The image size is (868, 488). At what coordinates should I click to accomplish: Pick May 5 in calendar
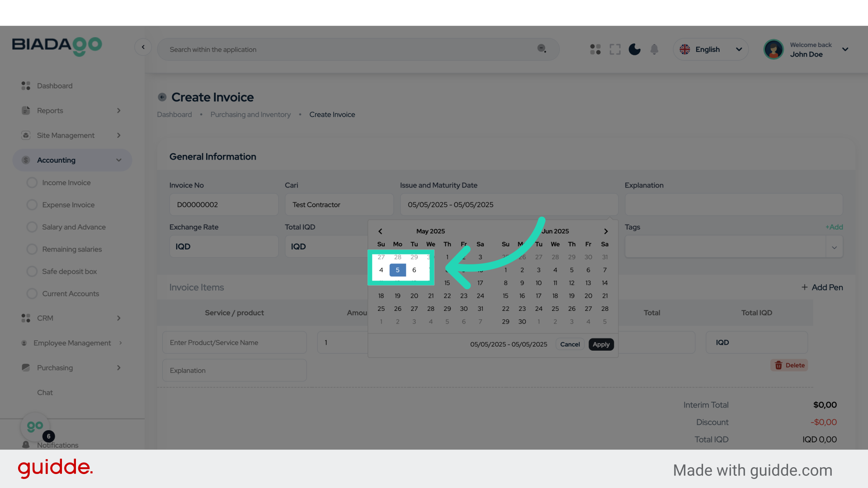(x=397, y=270)
